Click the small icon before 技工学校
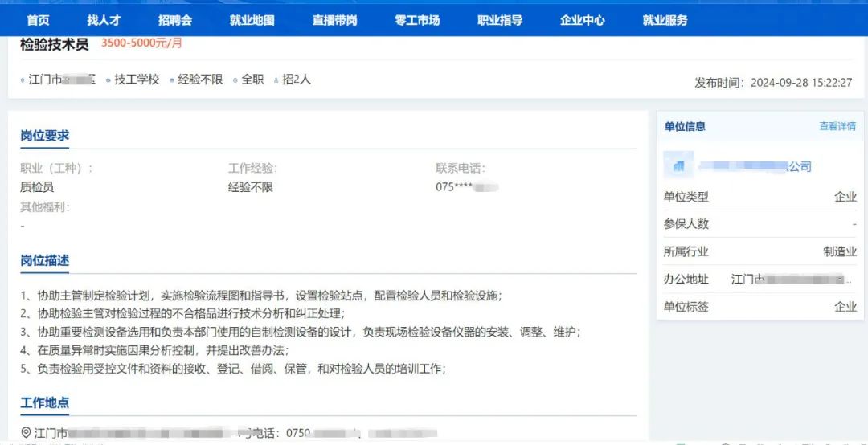This screenshot has width=868, height=445. [x=108, y=80]
